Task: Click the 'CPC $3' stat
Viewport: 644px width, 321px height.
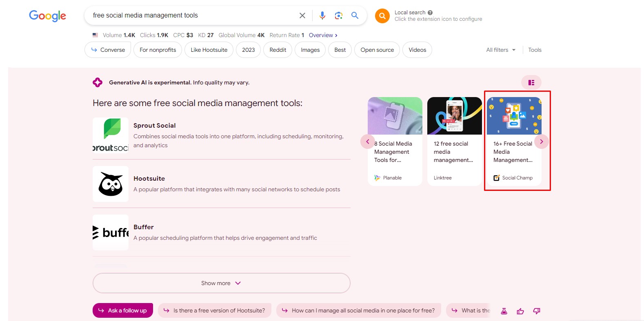Action: point(183,35)
